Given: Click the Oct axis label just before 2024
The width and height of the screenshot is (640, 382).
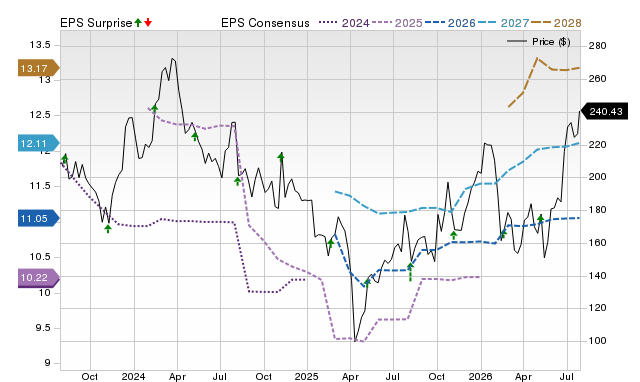Looking at the screenshot, I should (x=90, y=376).
